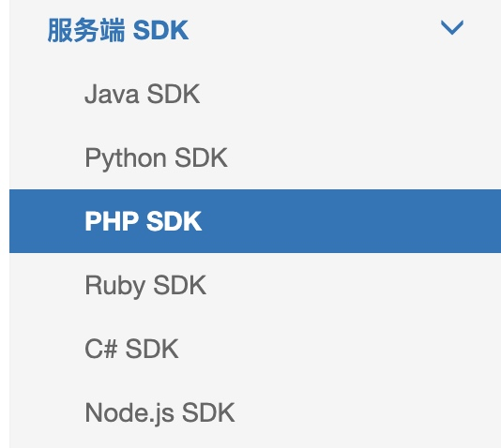Screen dimensions: 501x448
Task: Navigate to the Node.js SDK page
Action: click(255, 412)
